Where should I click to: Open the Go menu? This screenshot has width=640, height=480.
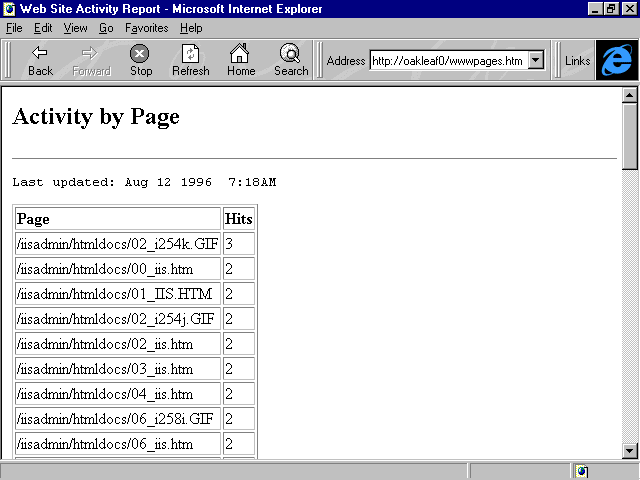pos(106,28)
